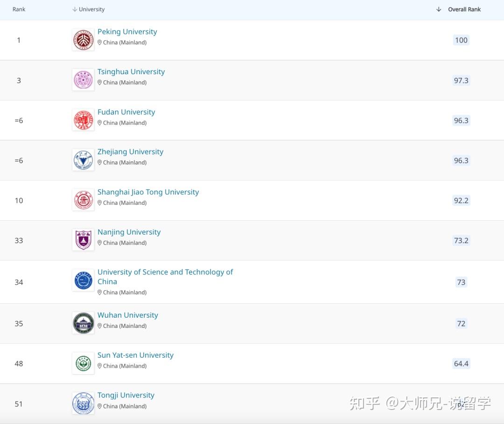Open the Sun Yat-sen University page
Screen dimensions: 504x424
(135, 355)
